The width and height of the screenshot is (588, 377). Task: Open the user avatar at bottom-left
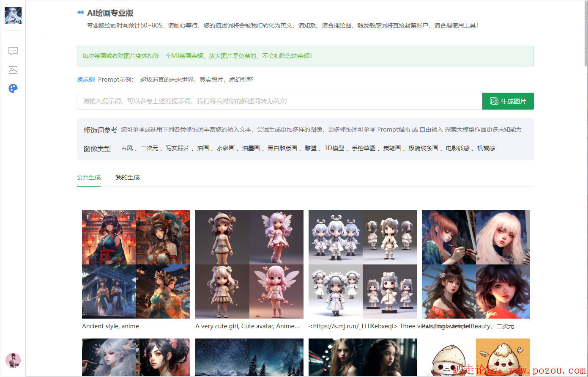(x=13, y=360)
